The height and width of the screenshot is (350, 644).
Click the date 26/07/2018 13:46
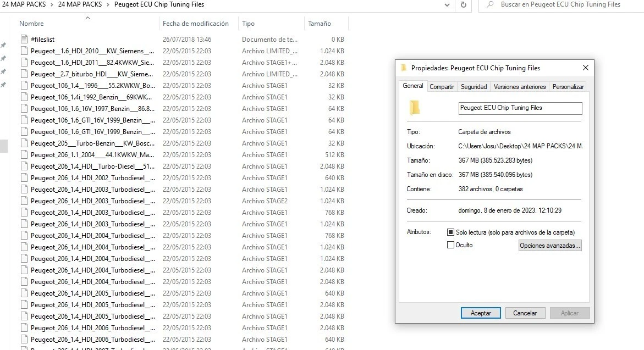187,40
